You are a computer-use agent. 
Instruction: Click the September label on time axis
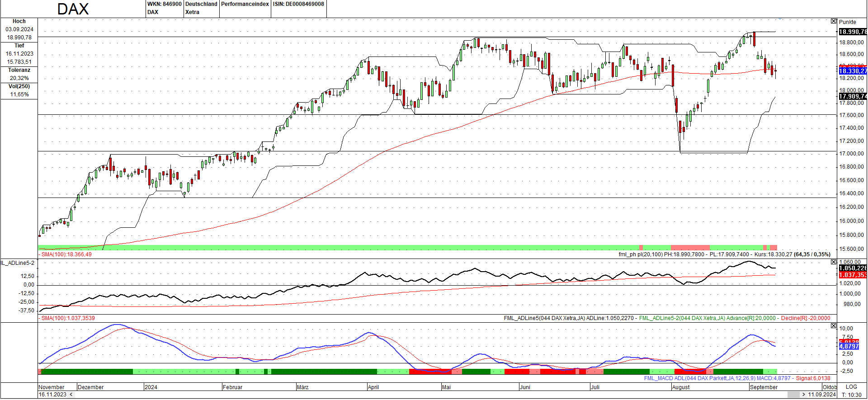(764, 387)
